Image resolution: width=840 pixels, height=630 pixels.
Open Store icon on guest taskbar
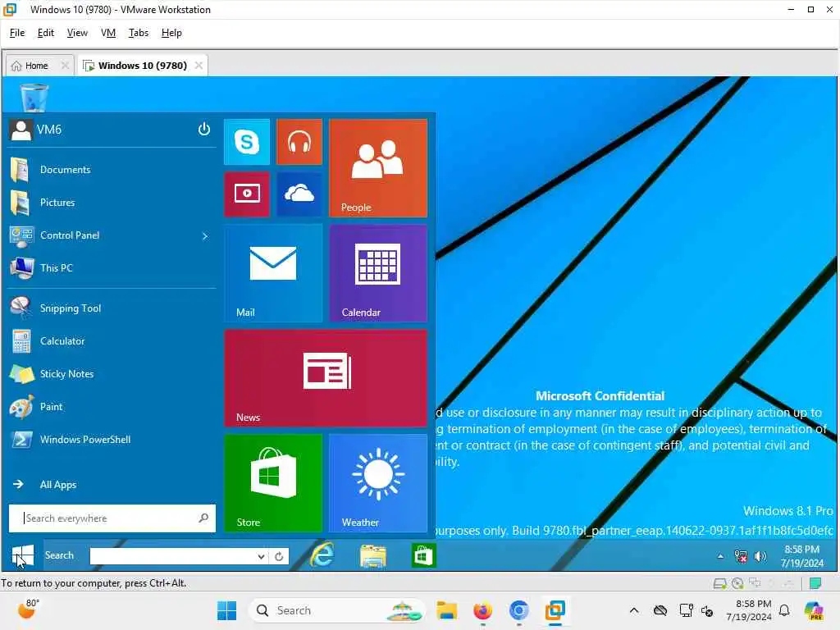click(423, 555)
